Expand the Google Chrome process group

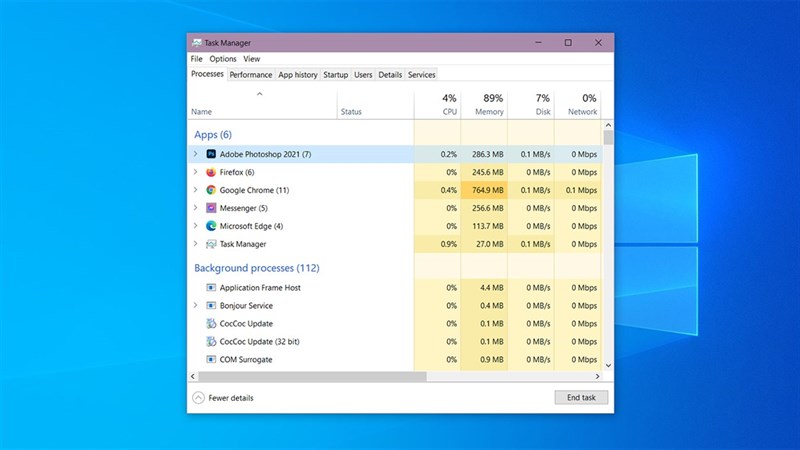pyautogui.click(x=195, y=190)
